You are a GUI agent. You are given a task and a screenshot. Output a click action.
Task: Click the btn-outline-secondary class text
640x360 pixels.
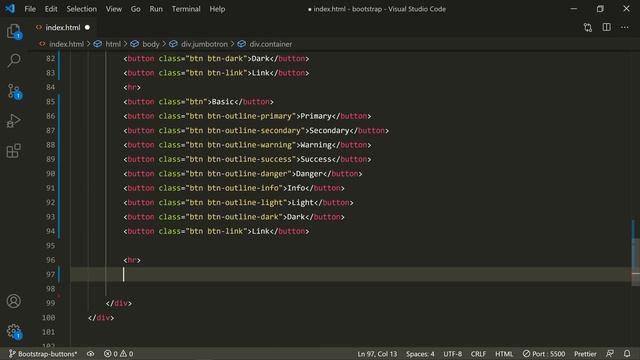tap(255, 131)
